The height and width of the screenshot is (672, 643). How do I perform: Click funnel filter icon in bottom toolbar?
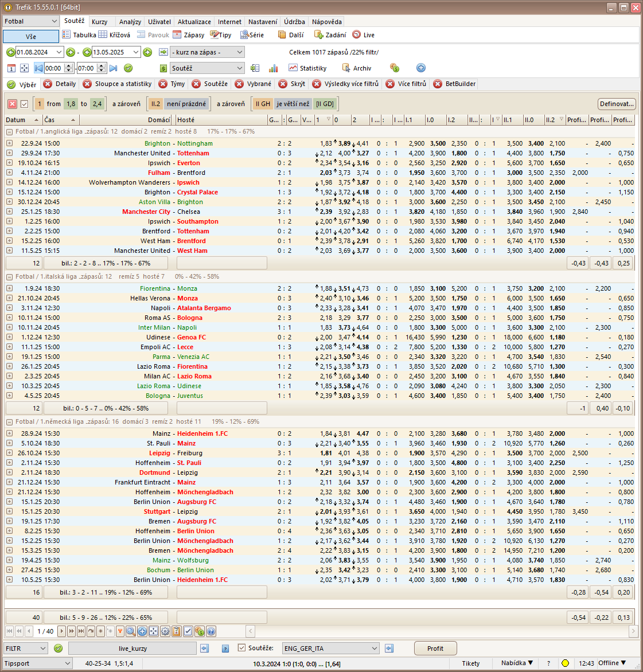[120, 631]
